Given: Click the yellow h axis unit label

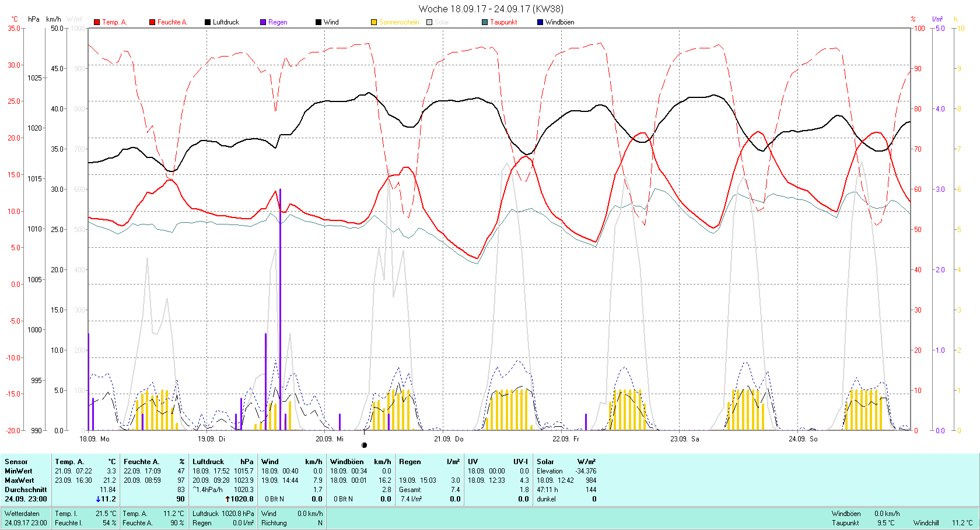Looking at the screenshot, I should point(956,19).
